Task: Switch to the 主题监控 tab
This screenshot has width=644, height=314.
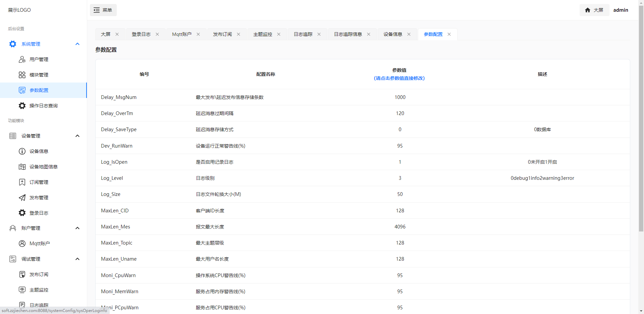Action: (262, 34)
